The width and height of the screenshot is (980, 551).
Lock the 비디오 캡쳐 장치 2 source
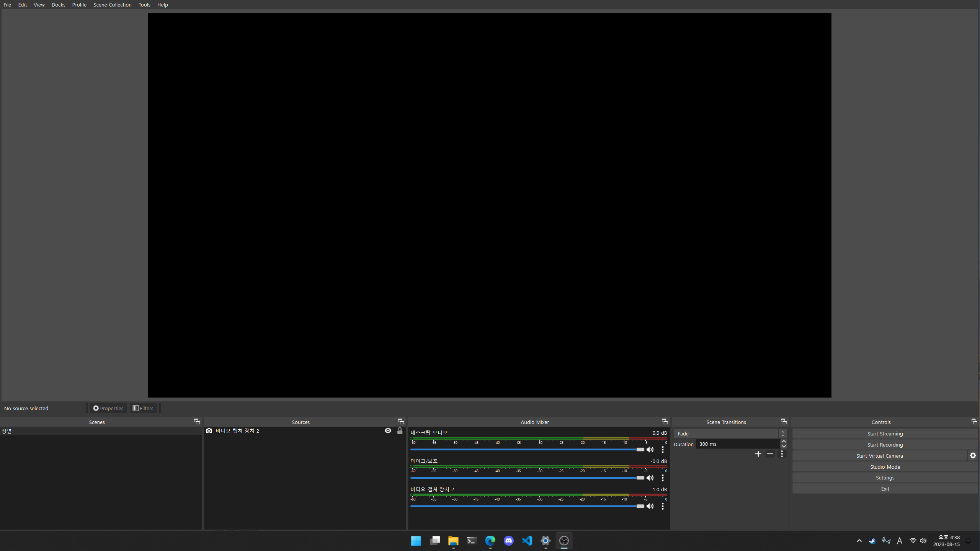399,430
